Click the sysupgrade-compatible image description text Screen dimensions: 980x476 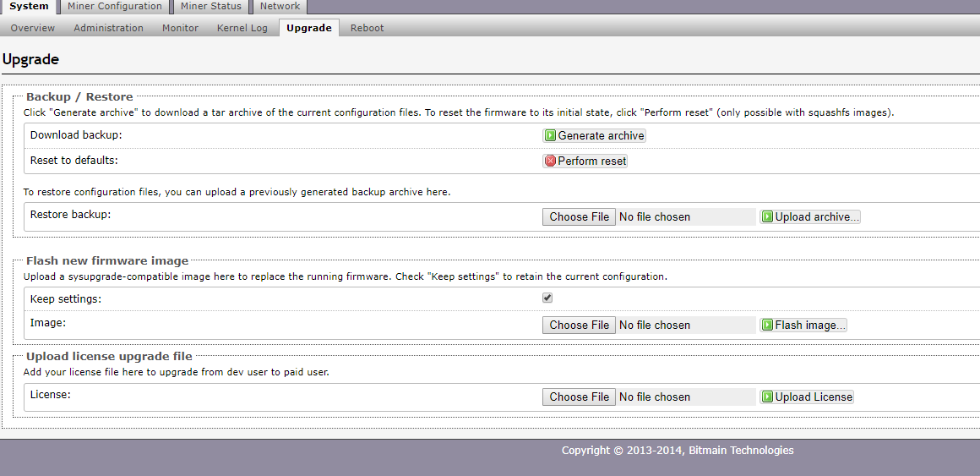(x=345, y=276)
